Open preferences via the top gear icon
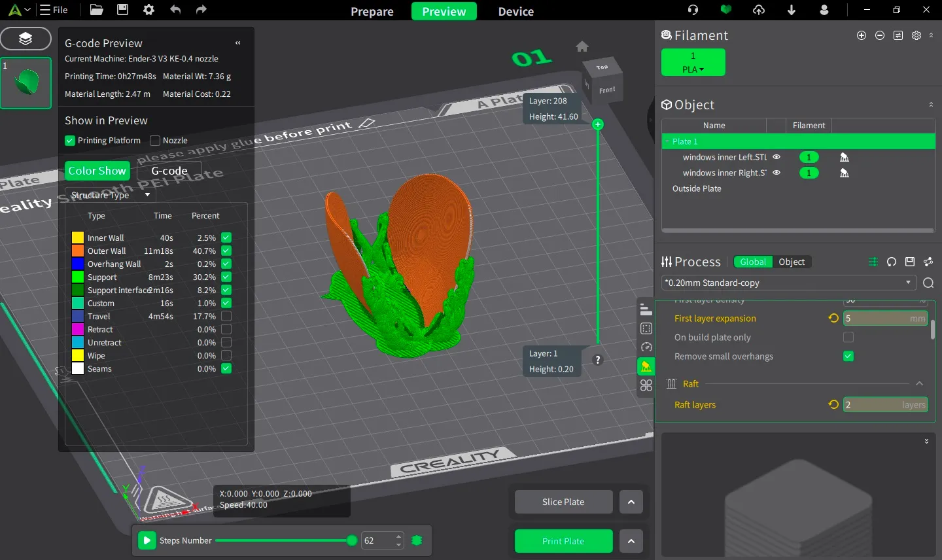Viewport: 942px width, 560px height. click(148, 10)
